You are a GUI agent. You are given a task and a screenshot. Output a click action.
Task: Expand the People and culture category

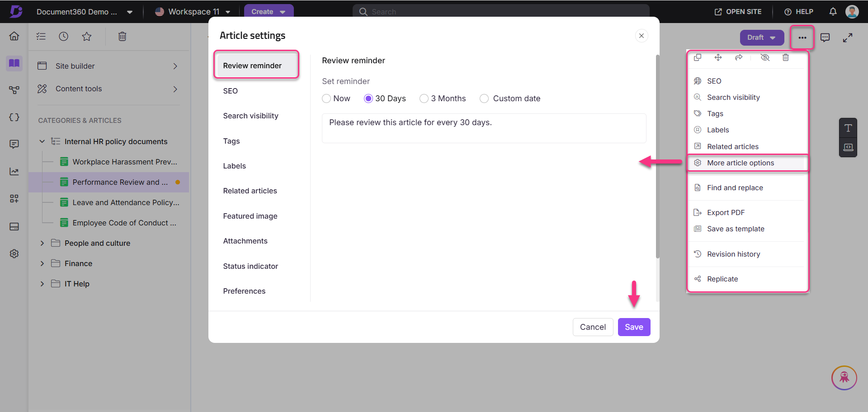click(42, 243)
